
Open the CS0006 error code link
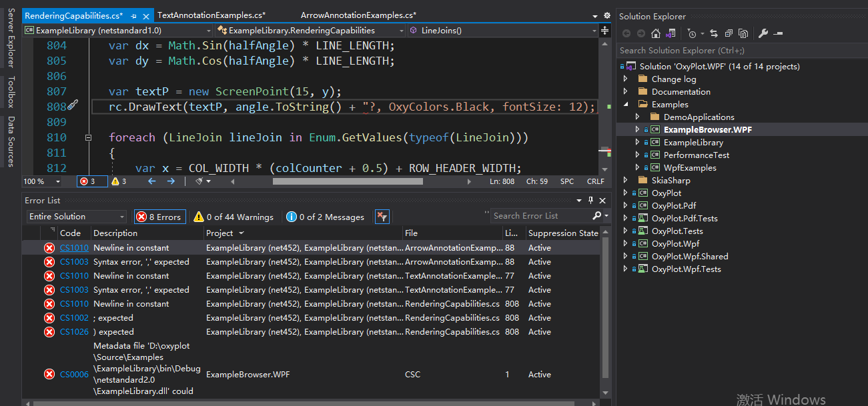[74, 374]
